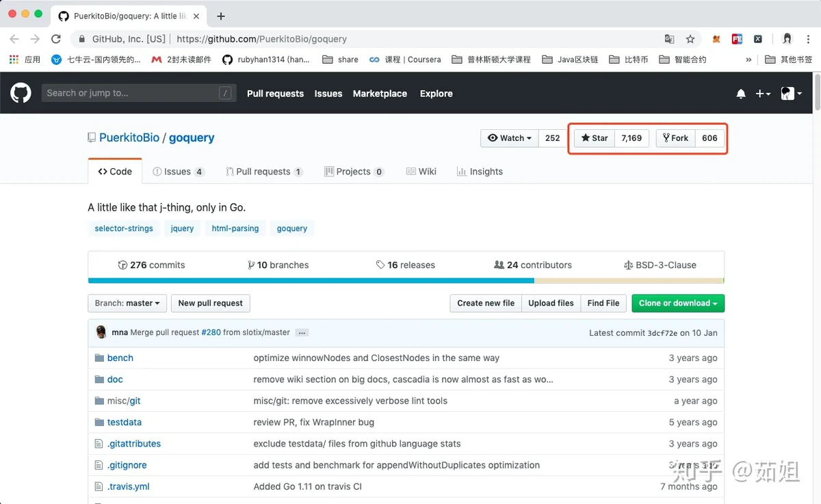
Task: Star the goquery repository
Action: pyautogui.click(x=595, y=138)
